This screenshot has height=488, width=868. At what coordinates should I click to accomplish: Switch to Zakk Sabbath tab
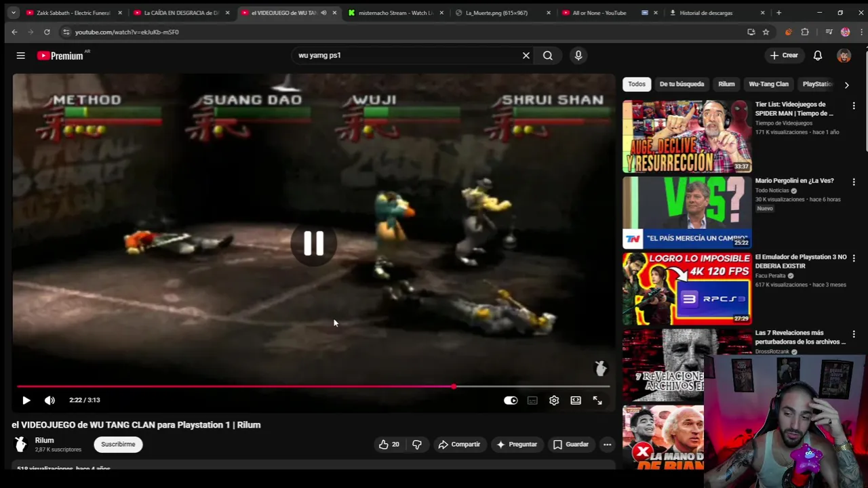click(x=73, y=13)
